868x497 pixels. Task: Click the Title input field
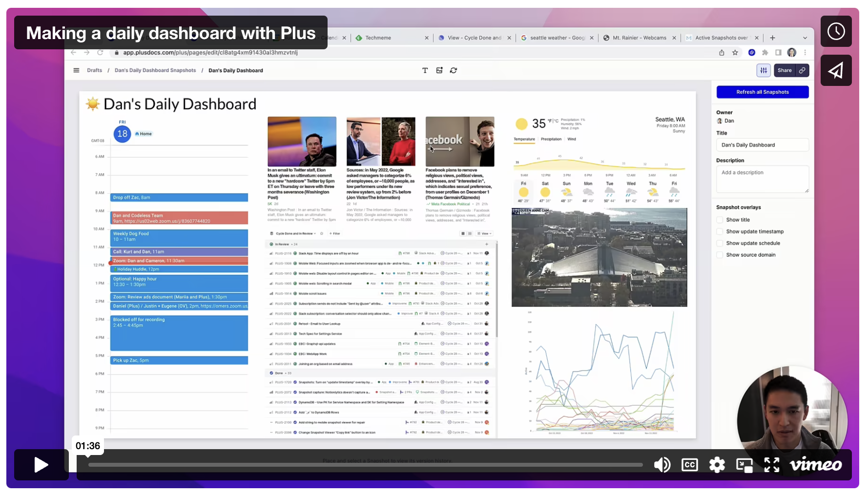[763, 145]
